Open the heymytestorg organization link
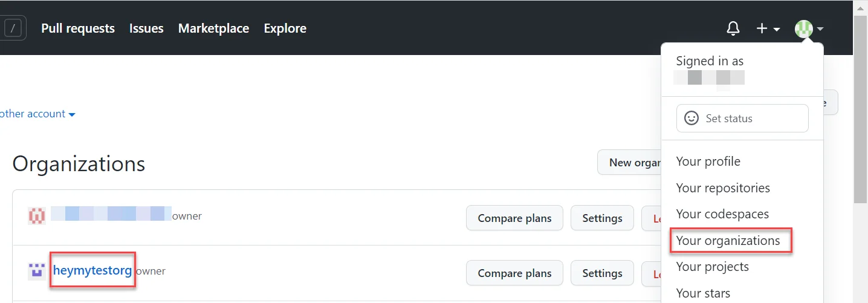Screen dimensions: 868x303 (x=92, y=270)
